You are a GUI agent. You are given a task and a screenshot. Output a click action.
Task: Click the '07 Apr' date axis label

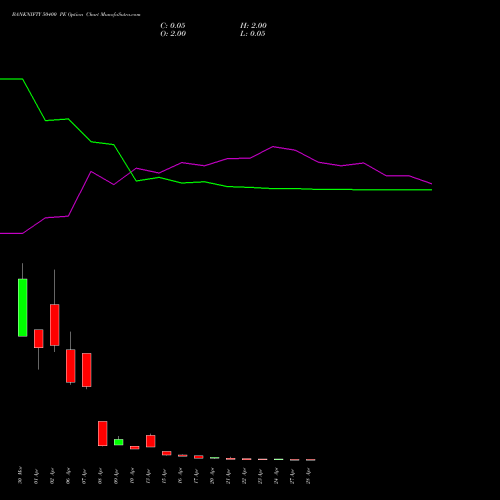pos(84,476)
